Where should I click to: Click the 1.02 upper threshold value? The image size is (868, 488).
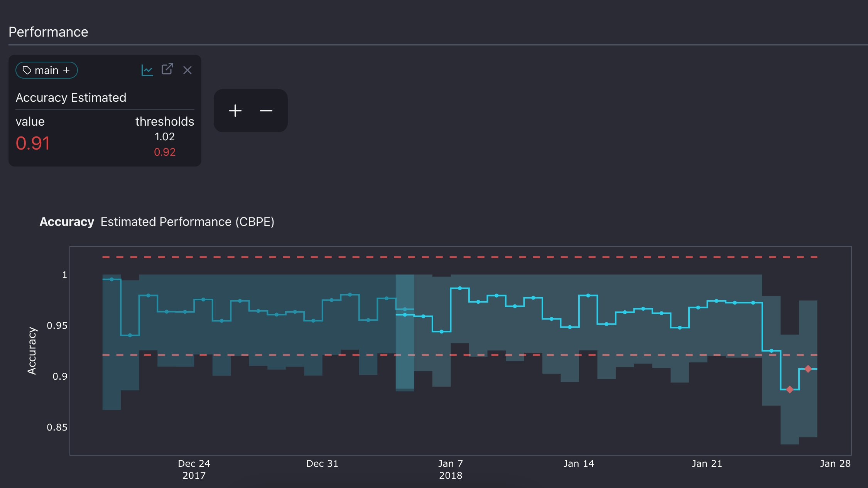tap(165, 137)
